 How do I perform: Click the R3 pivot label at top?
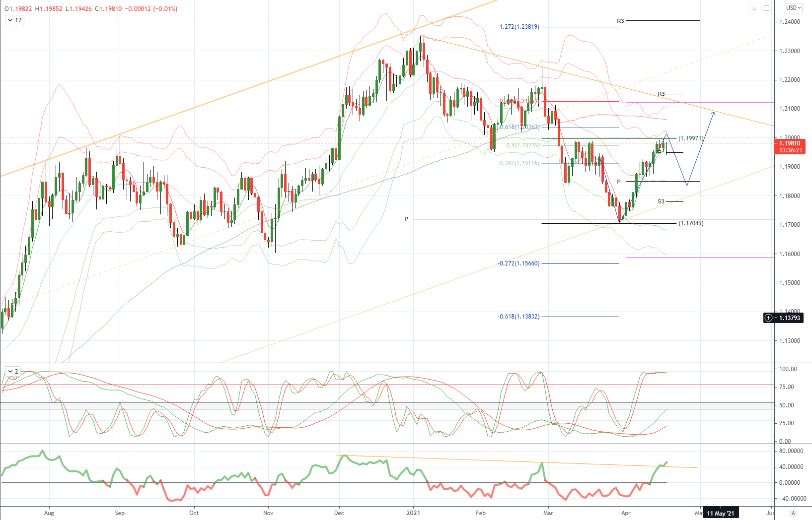tap(620, 21)
